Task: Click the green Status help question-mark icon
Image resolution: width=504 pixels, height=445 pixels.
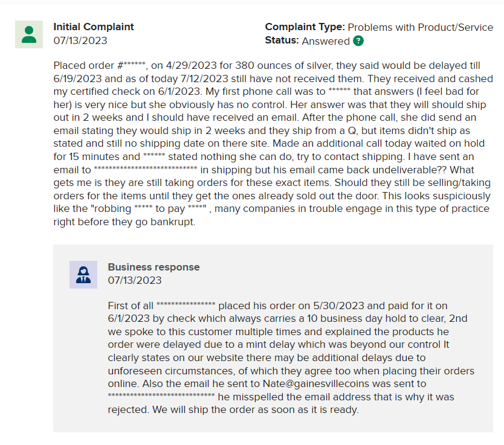Action: click(358, 41)
